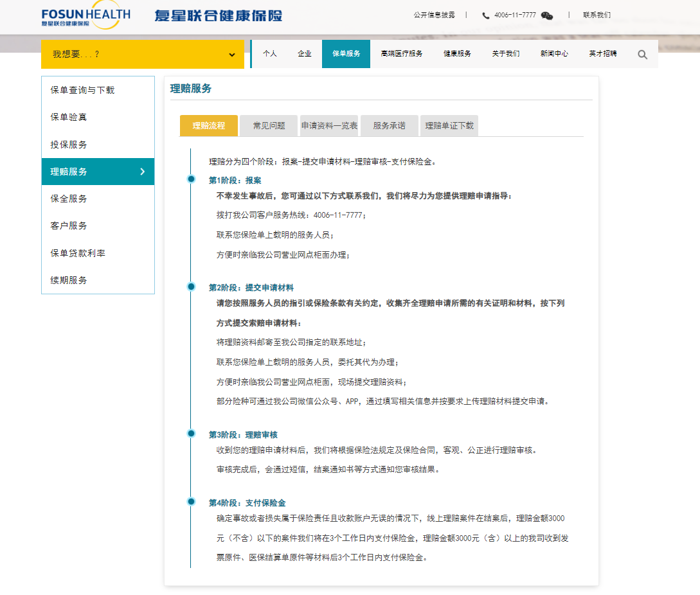
Task: Click the 第3阶段：理赔审核 heading
Action: pos(243,435)
